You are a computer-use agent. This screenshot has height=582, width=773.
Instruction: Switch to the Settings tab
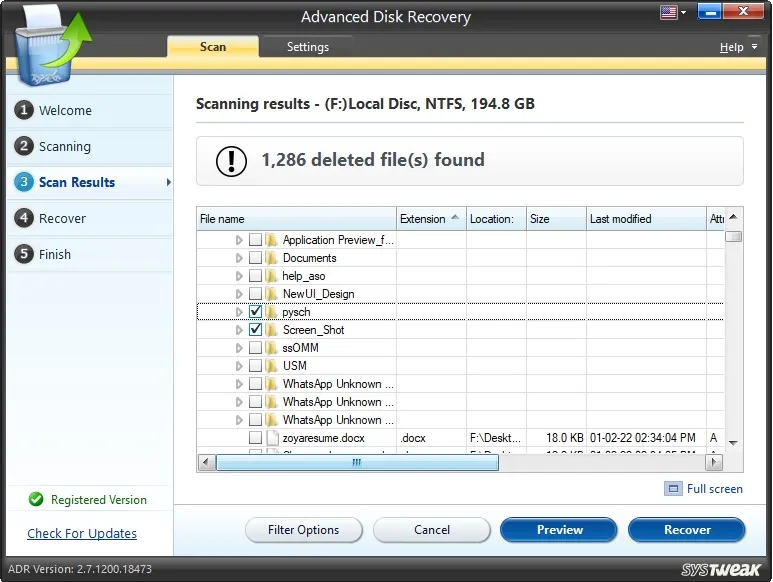point(308,47)
